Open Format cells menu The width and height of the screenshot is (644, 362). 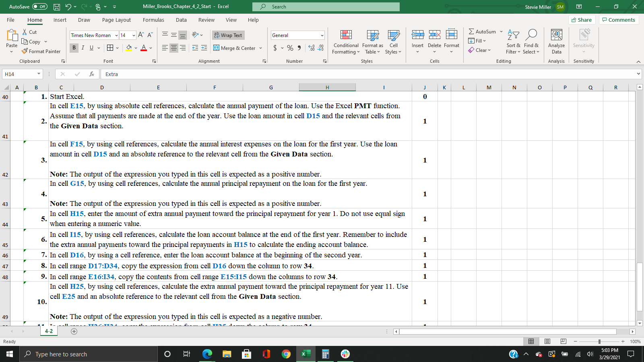click(x=452, y=41)
